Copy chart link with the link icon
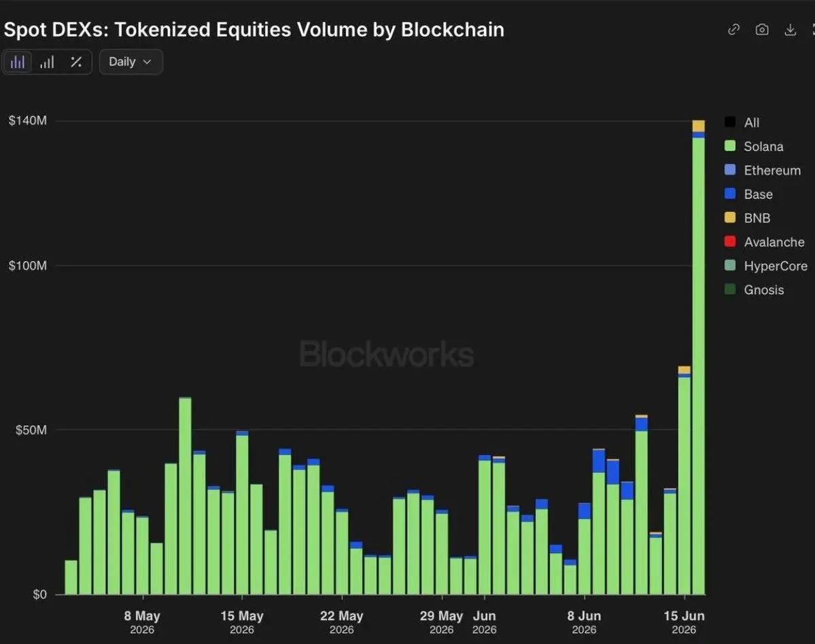This screenshot has width=815, height=644. coord(733,30)
